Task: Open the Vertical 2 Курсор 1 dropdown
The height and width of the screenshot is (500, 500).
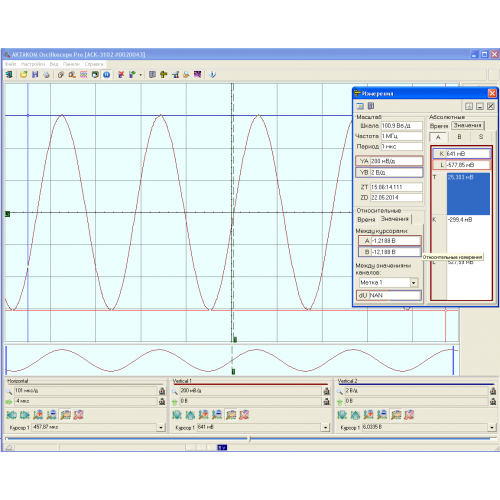Action: [x=492, y=427]
